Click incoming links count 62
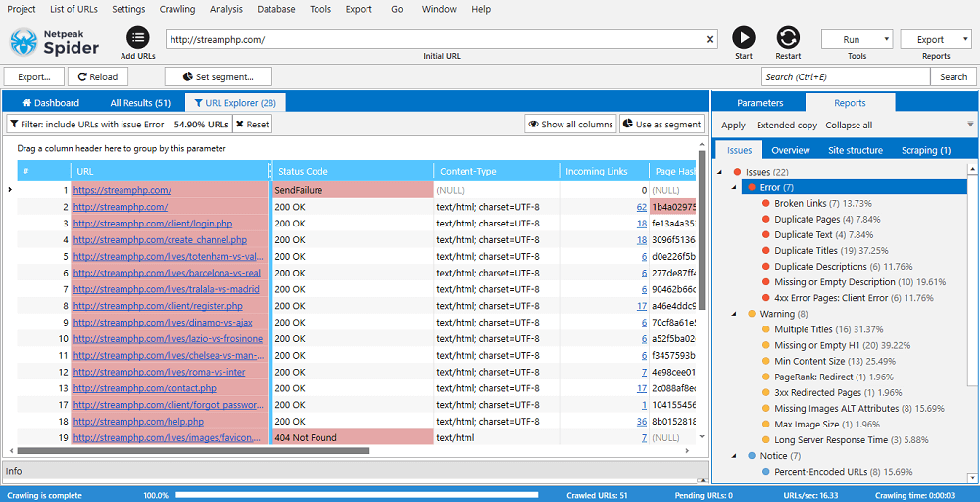The height and width of the screenshot is (502, 980). (641, 206)
